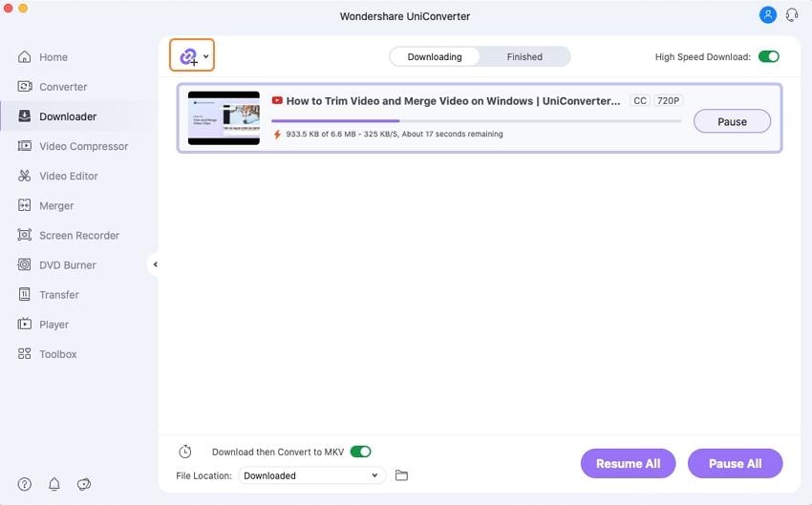Click the Toolbox grid icon

click(24, 354)
